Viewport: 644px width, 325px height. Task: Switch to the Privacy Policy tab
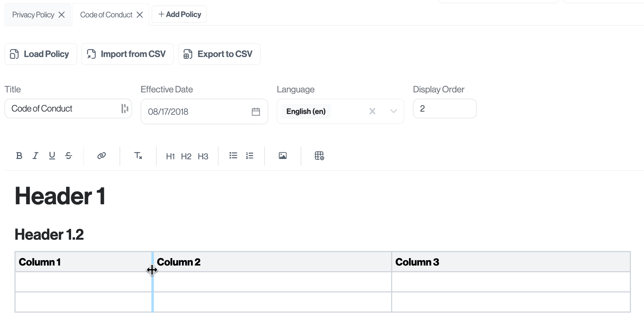[33, 15]
